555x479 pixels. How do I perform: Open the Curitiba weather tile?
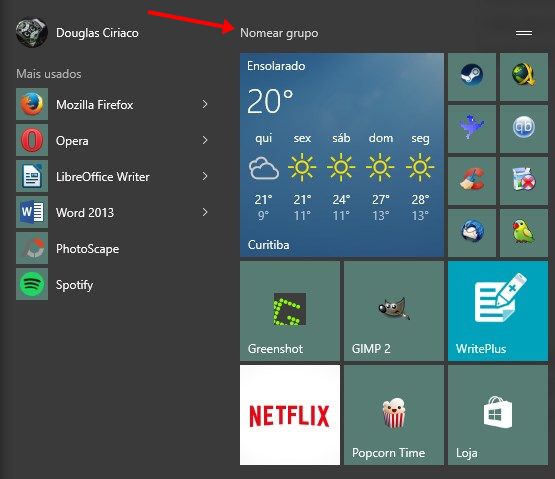(342, 155)
